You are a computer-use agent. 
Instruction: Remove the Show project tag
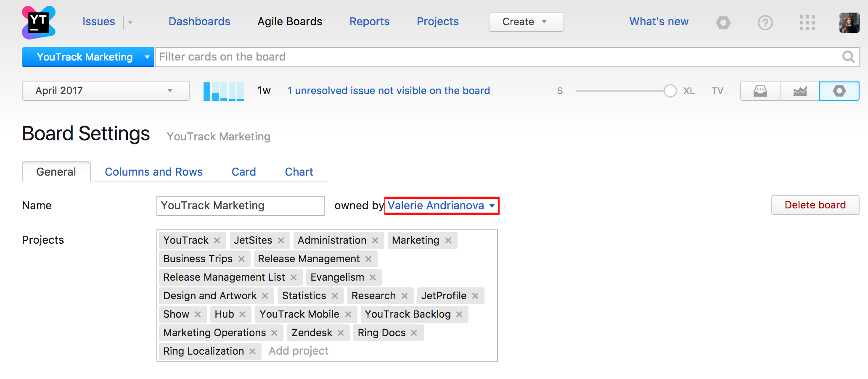[x=198, y=314]
